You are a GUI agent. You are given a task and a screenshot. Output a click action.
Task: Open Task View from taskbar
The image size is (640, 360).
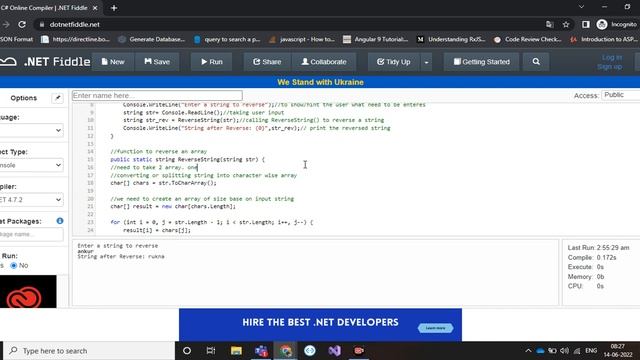point(211,351)
